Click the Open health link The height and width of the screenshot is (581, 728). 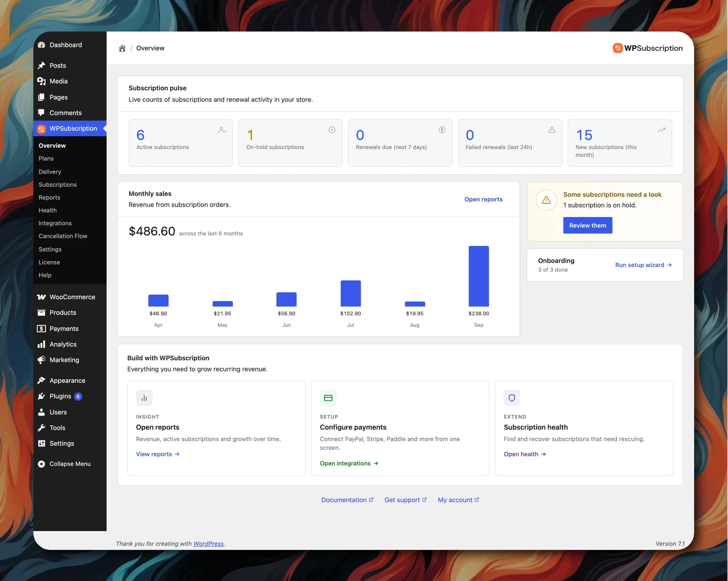click(x=525, y=454)
